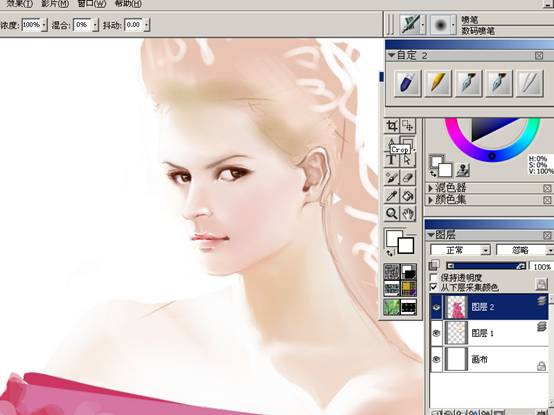Click the layer opacity 100% field
The width and height of the screenshot is (554, 415).
(542, 267)
